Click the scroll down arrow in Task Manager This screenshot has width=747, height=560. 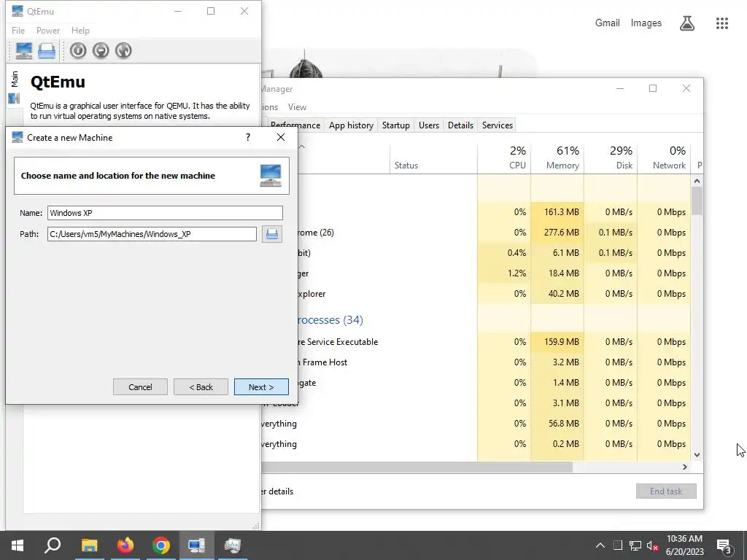click(697, 455)
